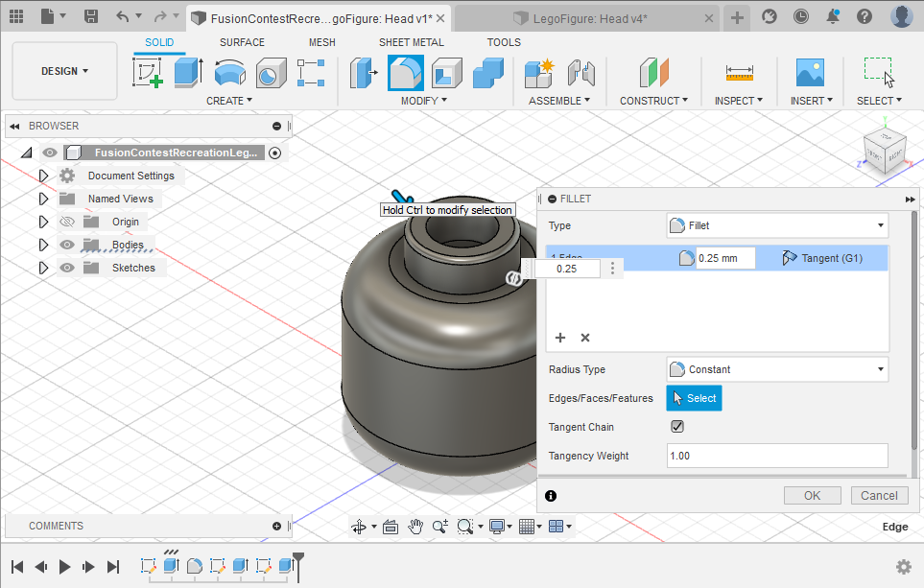Open the Fillet Type dropdown
Image resolution: width=924 pixels, height=588 pixels.
[x=777, y=225]
